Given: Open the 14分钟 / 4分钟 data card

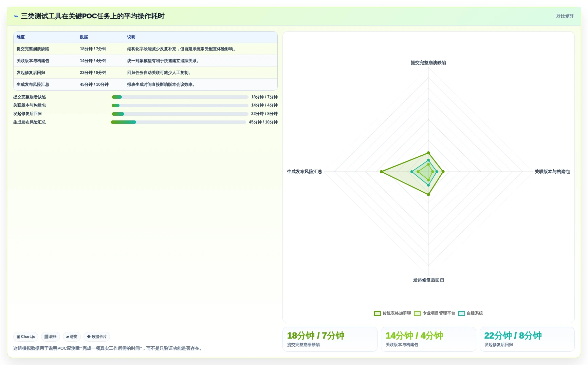Looking at the screenshot, I should [x=428, y=339].
